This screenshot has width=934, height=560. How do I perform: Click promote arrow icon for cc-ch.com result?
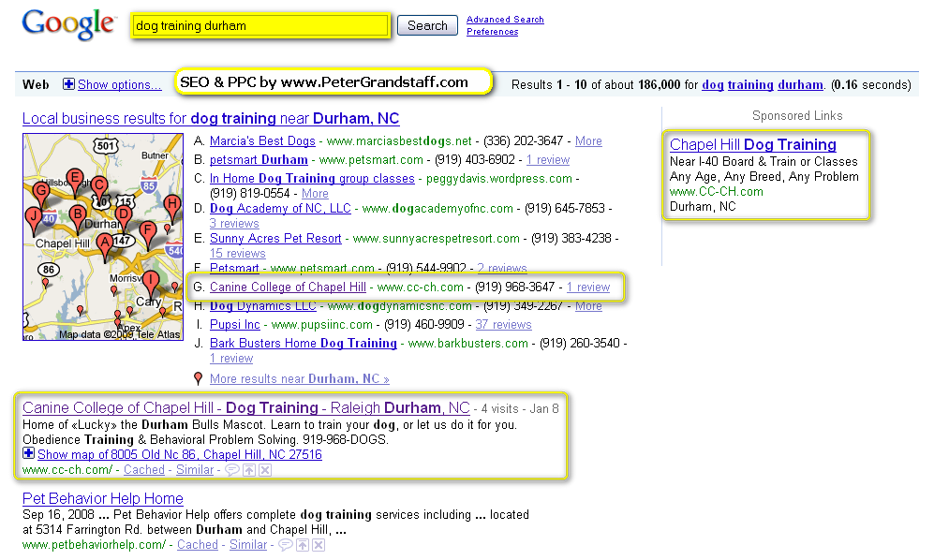(x=249, y=470)
